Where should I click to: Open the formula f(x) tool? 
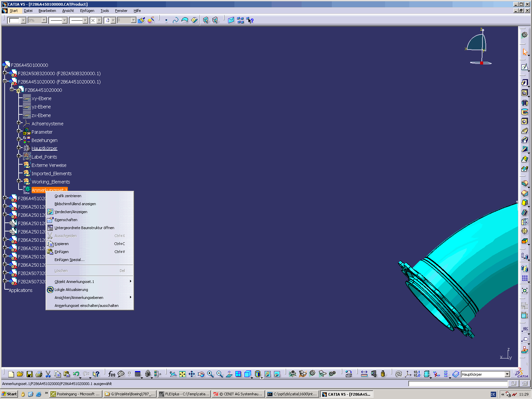point(112,374)
